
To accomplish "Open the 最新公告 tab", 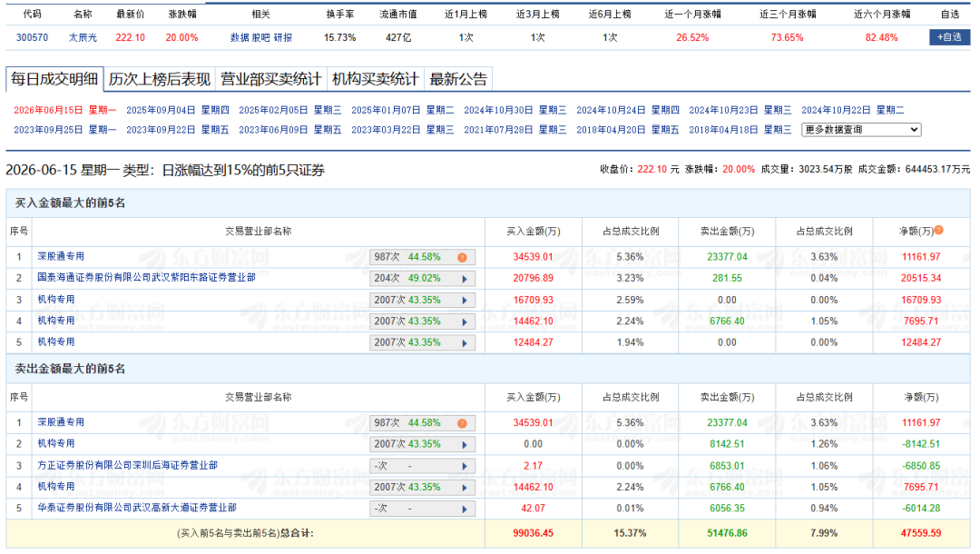I will 458,79.
